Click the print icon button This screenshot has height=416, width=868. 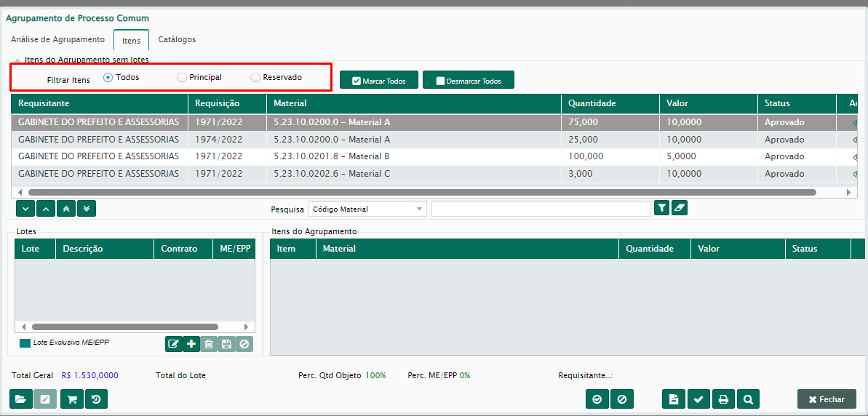pyautogui.click(x=723, y=399)
